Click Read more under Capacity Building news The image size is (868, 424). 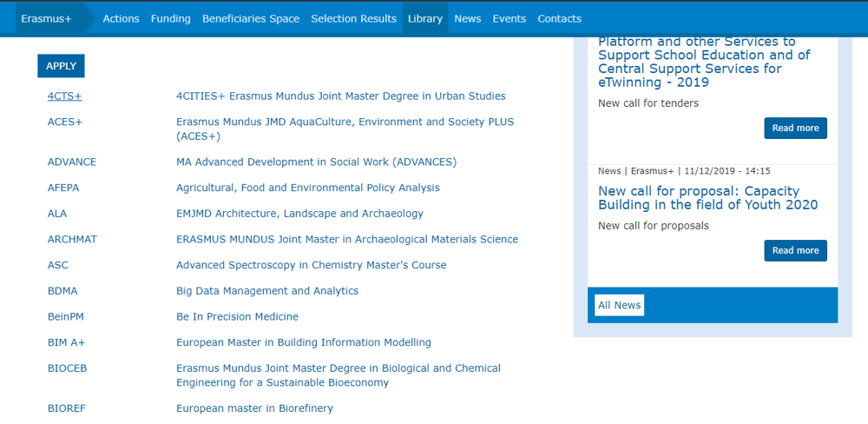point(795,250)
